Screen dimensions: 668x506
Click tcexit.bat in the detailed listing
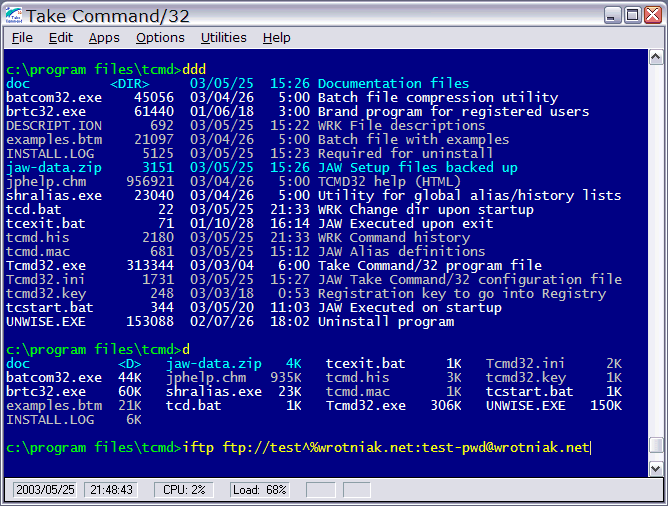click(x=46, y=224)
